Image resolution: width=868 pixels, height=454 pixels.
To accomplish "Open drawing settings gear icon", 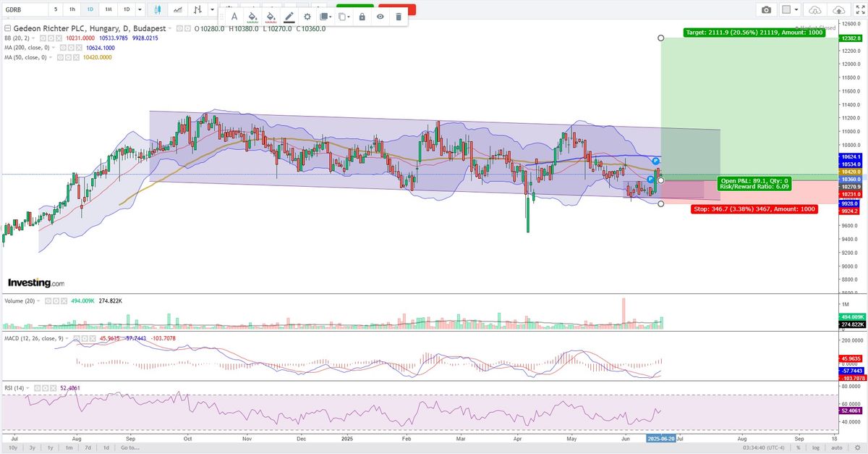I will (307, 17).
